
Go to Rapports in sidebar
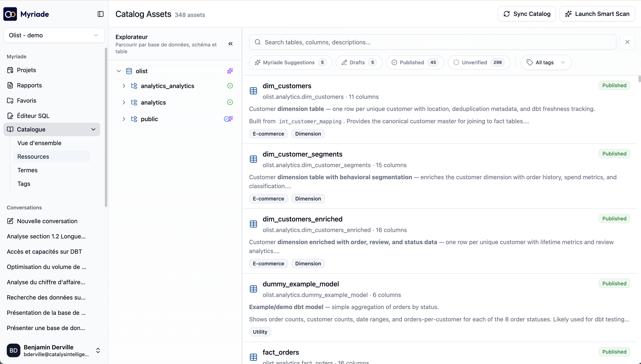[52, 85]
